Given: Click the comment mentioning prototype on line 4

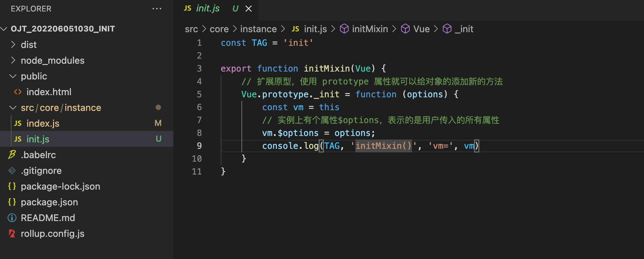Looking at the screenshot, I should [372, 82].
